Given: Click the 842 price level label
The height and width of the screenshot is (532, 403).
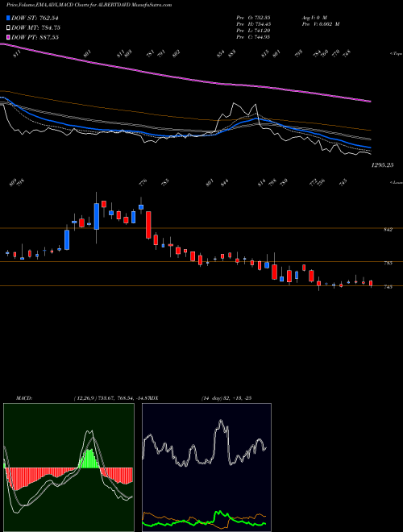Looking at the screenshot, I should click(388, 230).
